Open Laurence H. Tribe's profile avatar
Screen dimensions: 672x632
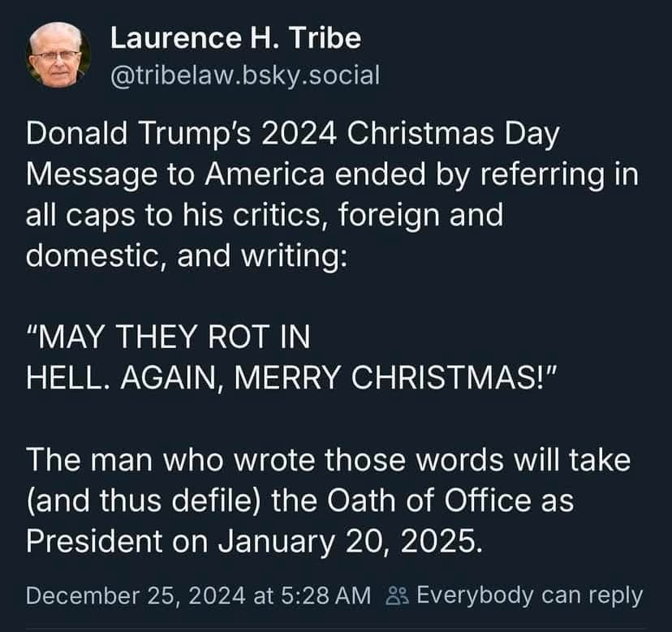pos(58,56)
